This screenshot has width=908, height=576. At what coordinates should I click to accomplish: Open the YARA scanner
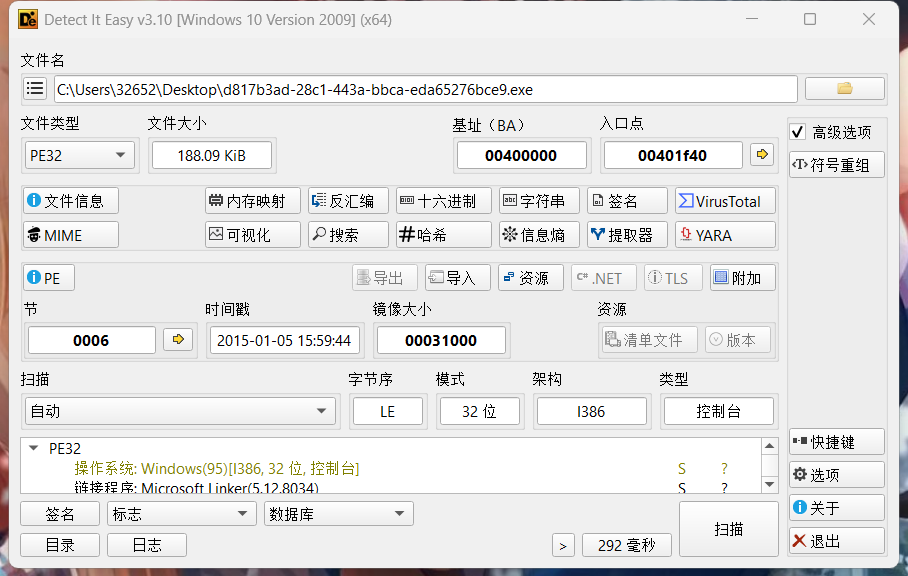[725, 235]
